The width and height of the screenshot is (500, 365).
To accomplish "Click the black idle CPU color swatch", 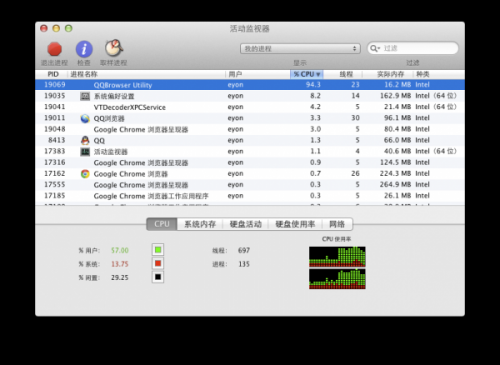I will point(158,277).
